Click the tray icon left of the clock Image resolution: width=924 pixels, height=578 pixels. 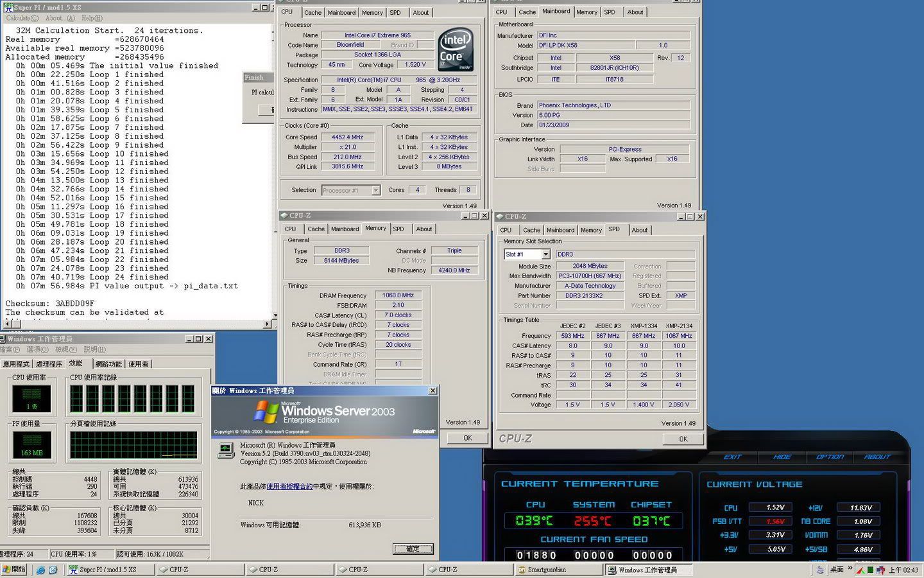[x=881, y=570]
